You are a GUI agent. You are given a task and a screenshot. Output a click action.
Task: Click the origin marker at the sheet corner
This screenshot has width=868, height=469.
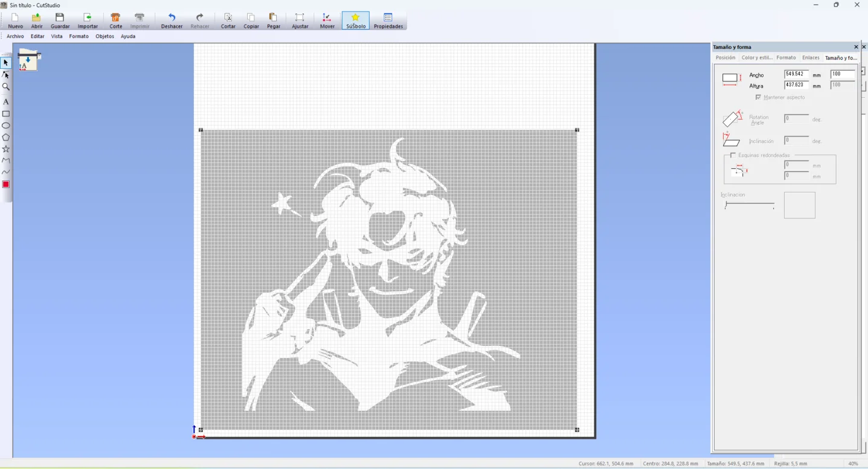[x=194, y=436]
